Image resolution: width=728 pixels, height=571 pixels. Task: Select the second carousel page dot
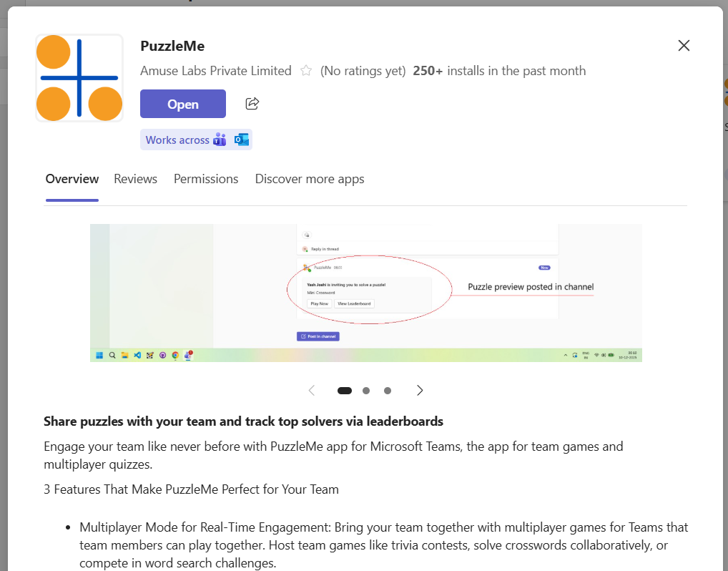[x=366, y=391]
